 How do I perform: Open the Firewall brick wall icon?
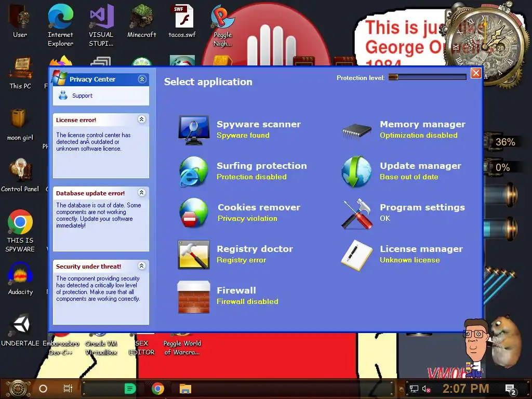(193, 297)
